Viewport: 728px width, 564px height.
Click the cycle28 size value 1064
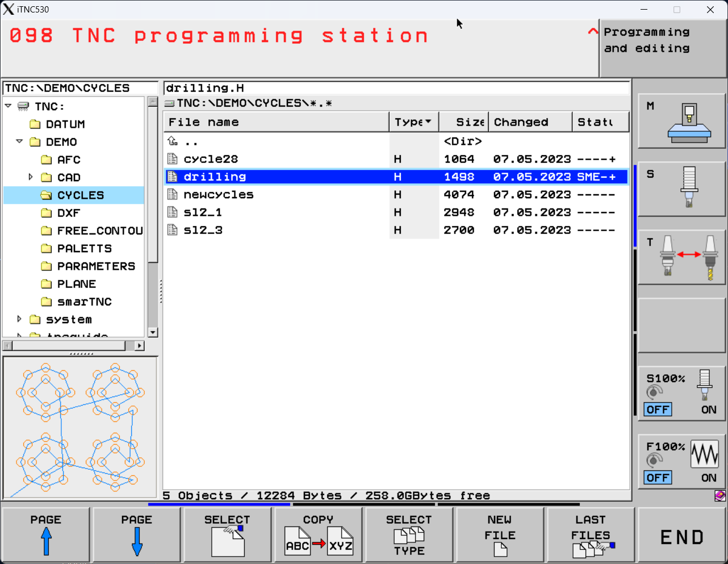coord(459,159)
